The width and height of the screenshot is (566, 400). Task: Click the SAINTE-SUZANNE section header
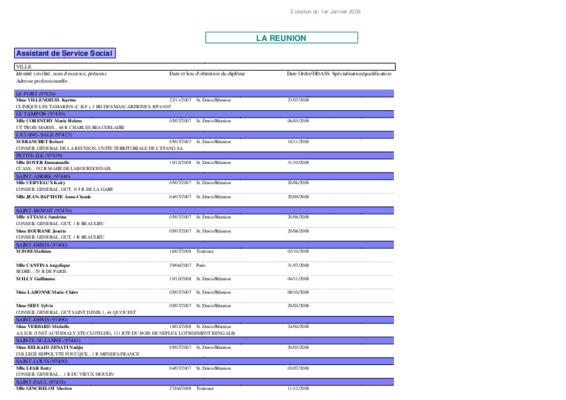(x=204, y=340)
